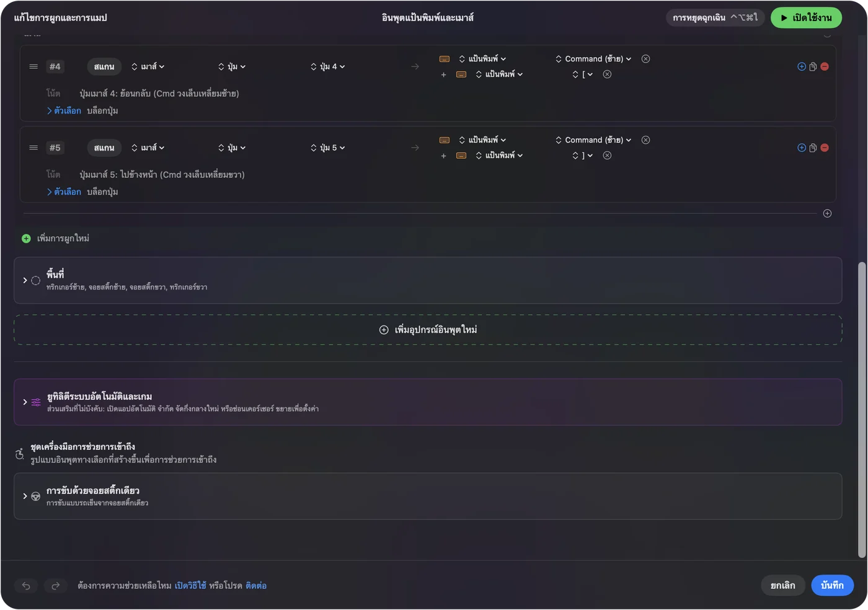Delete binding #4 with the red minus icon
The image size is (868, 610).
[x=825, y=67]
